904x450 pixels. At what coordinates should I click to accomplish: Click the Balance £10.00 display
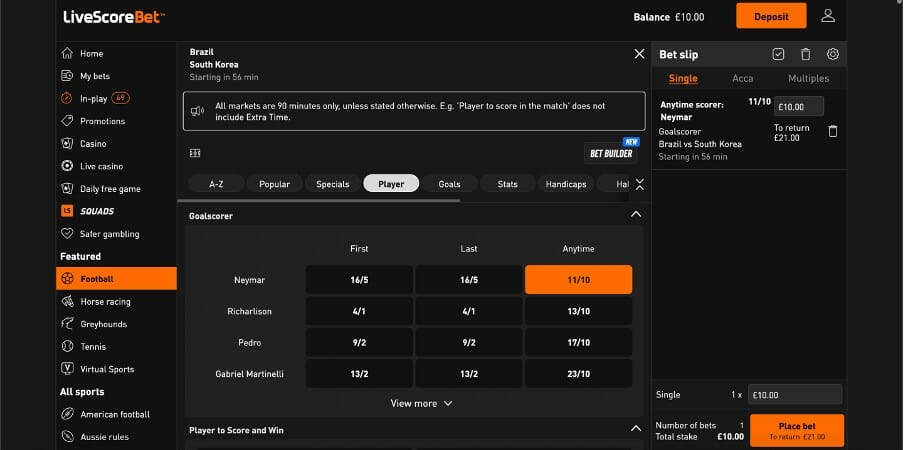[669, 17]
